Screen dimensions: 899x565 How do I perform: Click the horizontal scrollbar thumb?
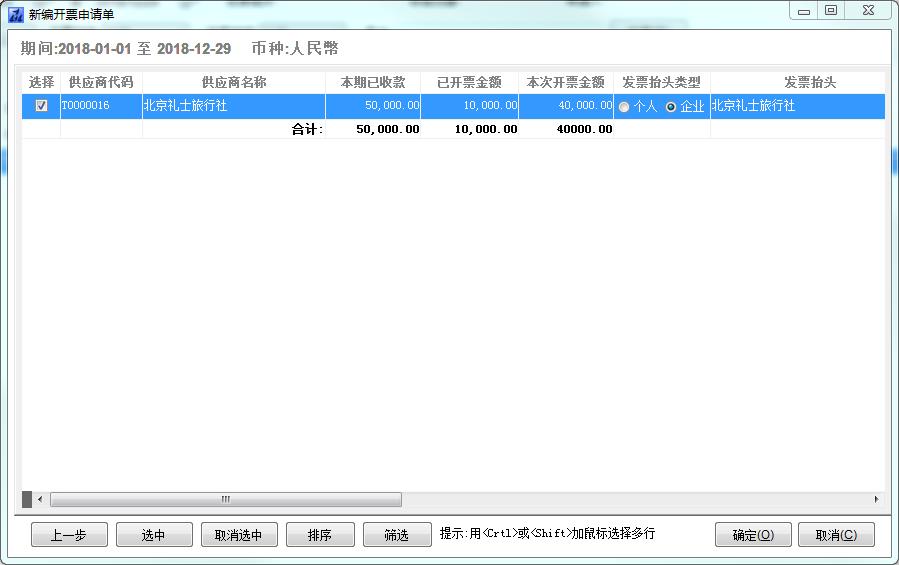pos(225,499)
